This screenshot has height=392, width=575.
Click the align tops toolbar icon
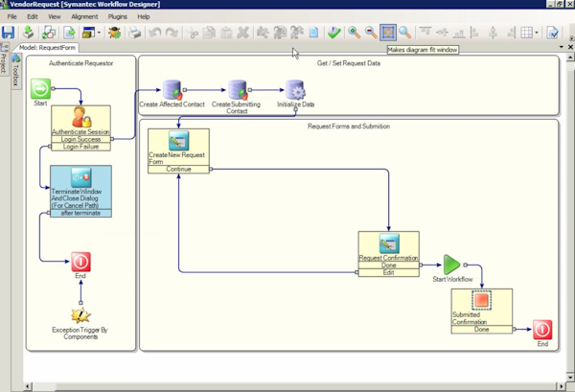pyautogui.click(x=425, y=33)
